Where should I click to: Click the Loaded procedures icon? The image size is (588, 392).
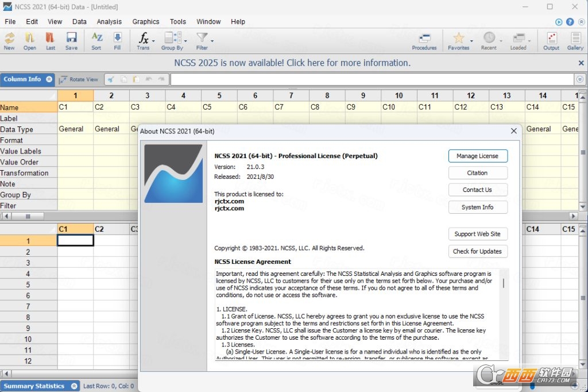pos(519,41)
